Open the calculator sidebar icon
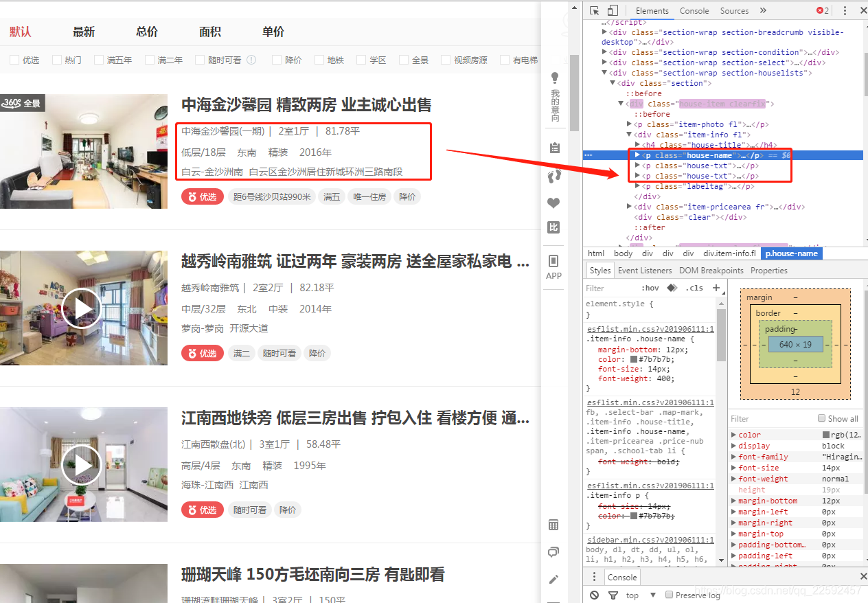 (x=553, y=525)
